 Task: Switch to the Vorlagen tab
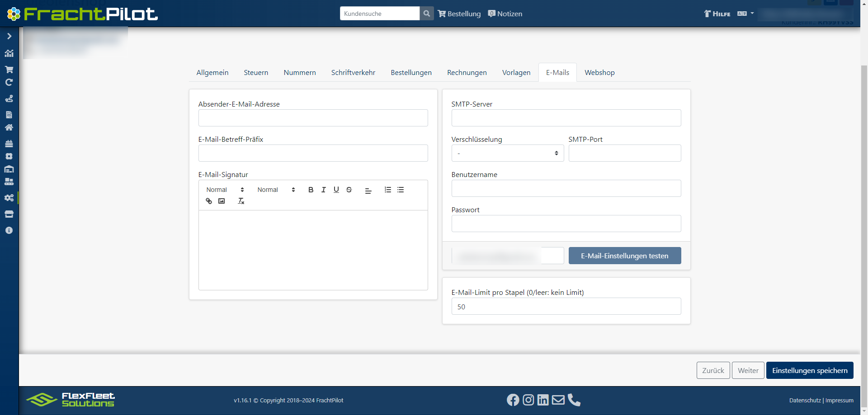[x=516, y=72]
